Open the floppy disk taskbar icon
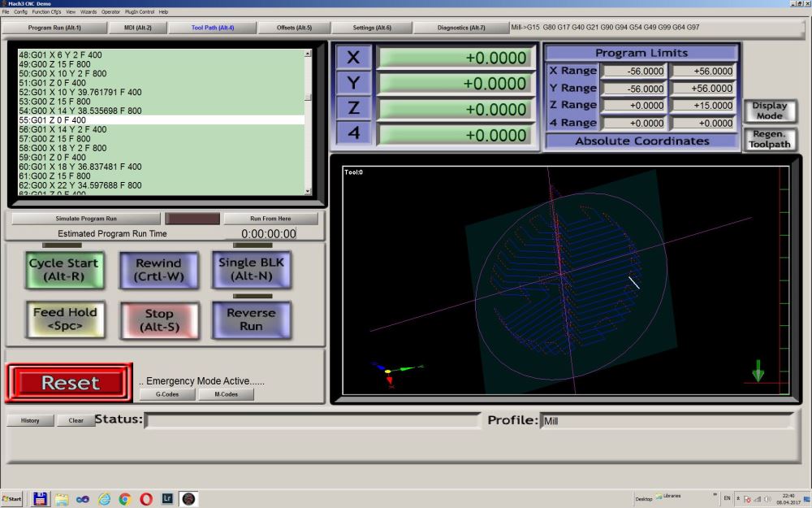 [x=40, y=499]
